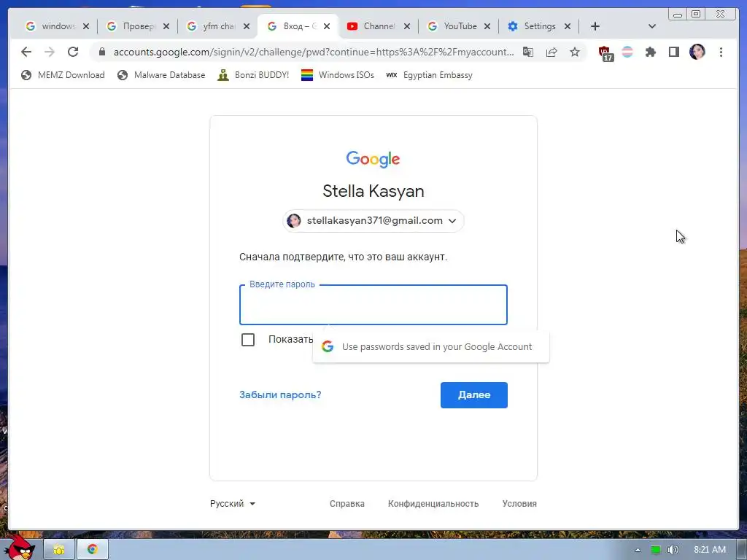Screen dimensions: 747x560
Task: Open the 'Справка' help link
Action: (x=347, y=503)
